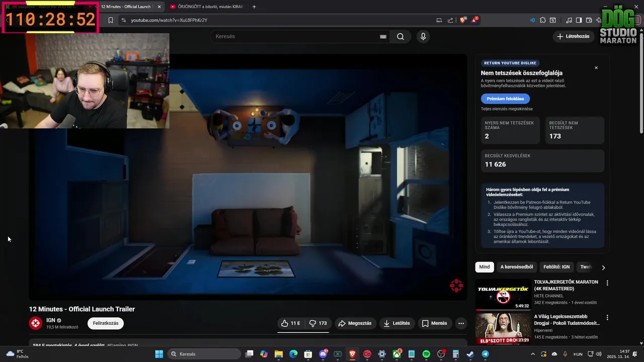Open File Explorer from the taskbar
Image resolution: width=644 pixels, height=362 pixels.
pyautogui.click(x=279, y=354)
